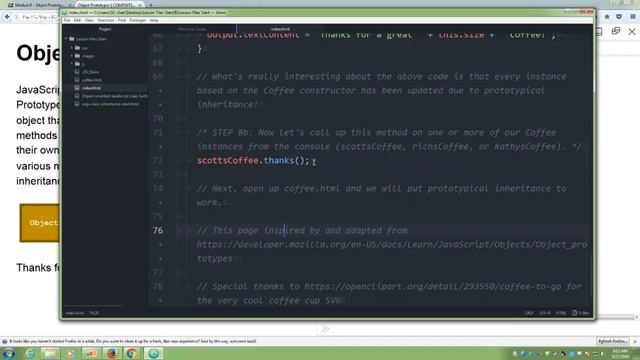The width and height of the screenshot is (640, 360).
Task: Expand the css folder in tree
Action: (72, 48)
